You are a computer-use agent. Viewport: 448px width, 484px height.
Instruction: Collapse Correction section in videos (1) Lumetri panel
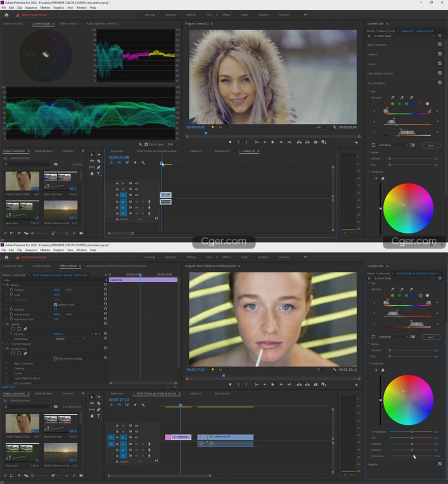tap(369, 172)
